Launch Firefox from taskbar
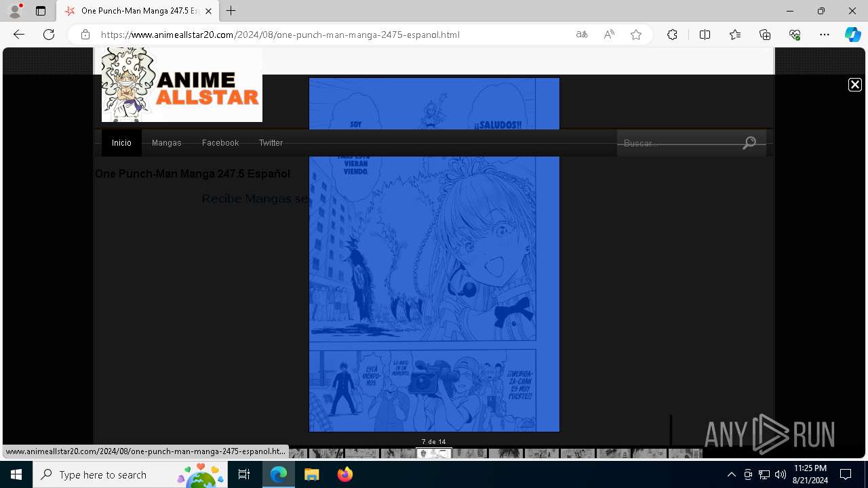Viewport: 868px width, 488px height. pos(344,474)
